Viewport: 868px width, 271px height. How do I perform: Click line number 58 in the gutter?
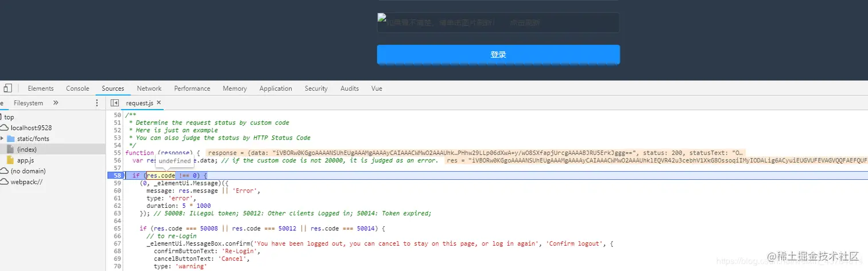click(117, 175)
